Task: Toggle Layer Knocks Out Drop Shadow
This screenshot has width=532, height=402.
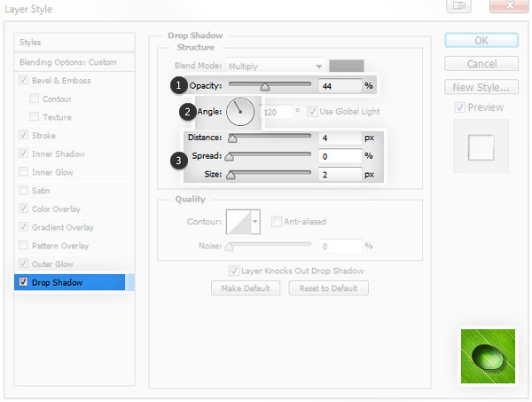Action: click(234, 271)
